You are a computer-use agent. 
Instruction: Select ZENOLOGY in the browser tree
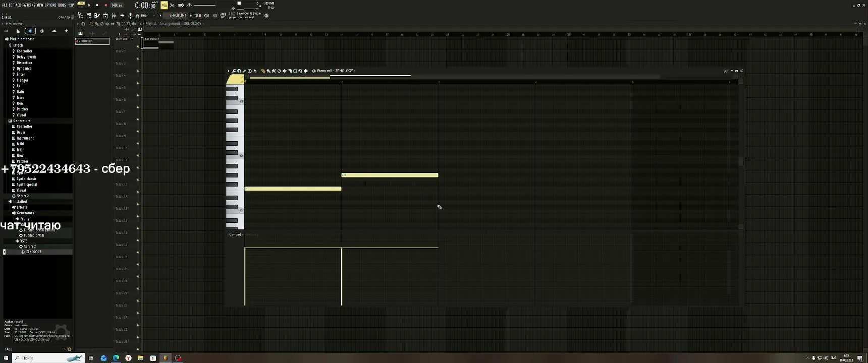click(34, 252)
